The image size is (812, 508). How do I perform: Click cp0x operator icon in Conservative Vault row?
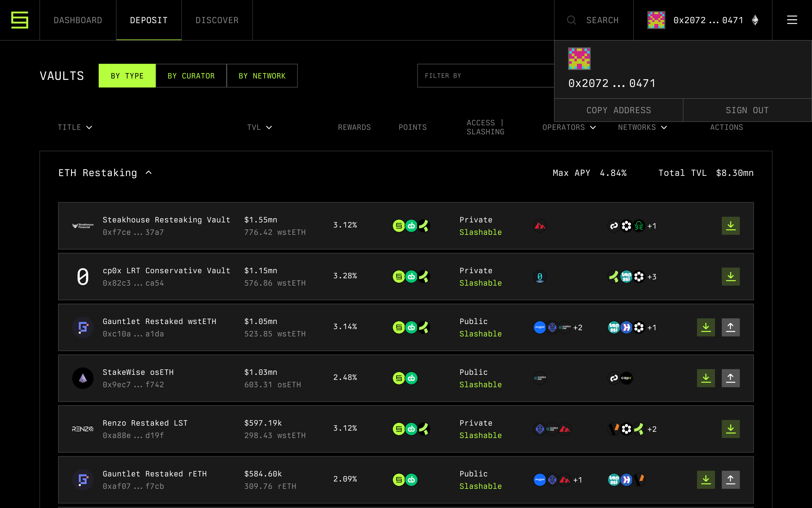pos(540,277)
